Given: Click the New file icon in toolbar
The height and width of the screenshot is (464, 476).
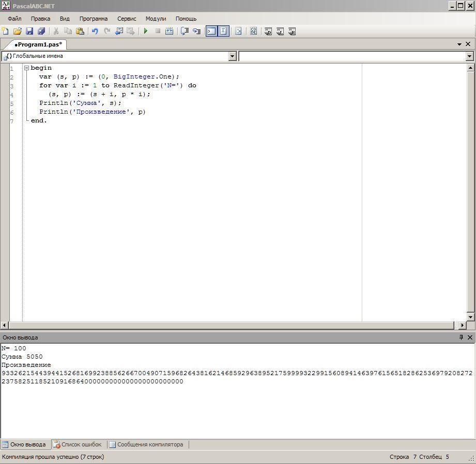Looking at the screenshot, I should pyautogui.click(x=6, y=31).
